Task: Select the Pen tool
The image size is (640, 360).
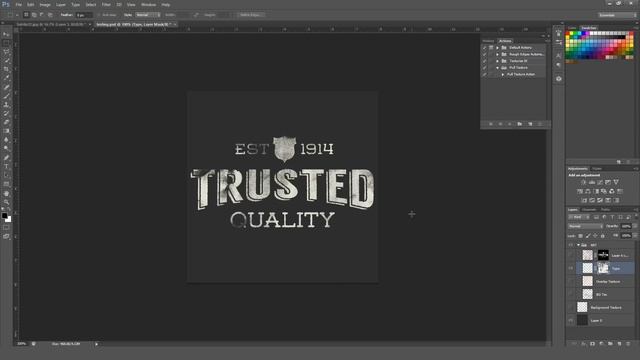Action: tap(6, 158)
